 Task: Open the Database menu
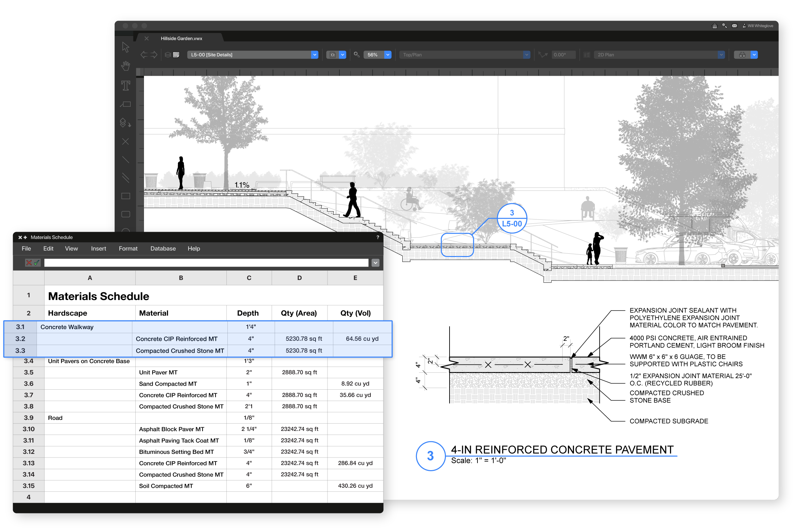(x=163, y=248)
